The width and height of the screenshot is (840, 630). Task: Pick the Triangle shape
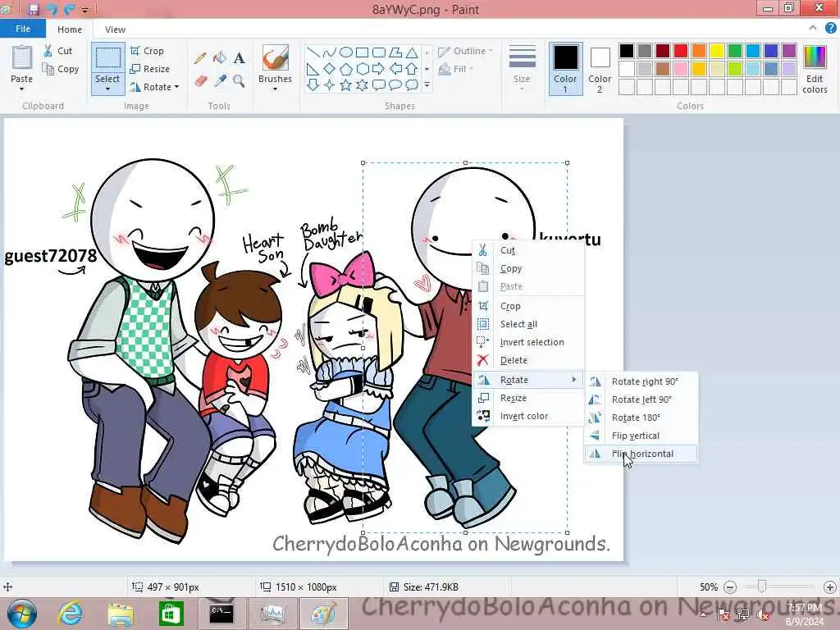pyautogui.click(x=412, y=52)
